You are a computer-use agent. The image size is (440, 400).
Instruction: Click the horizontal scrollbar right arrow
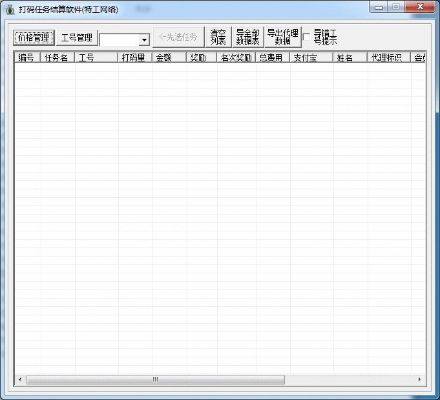[419, 379]
